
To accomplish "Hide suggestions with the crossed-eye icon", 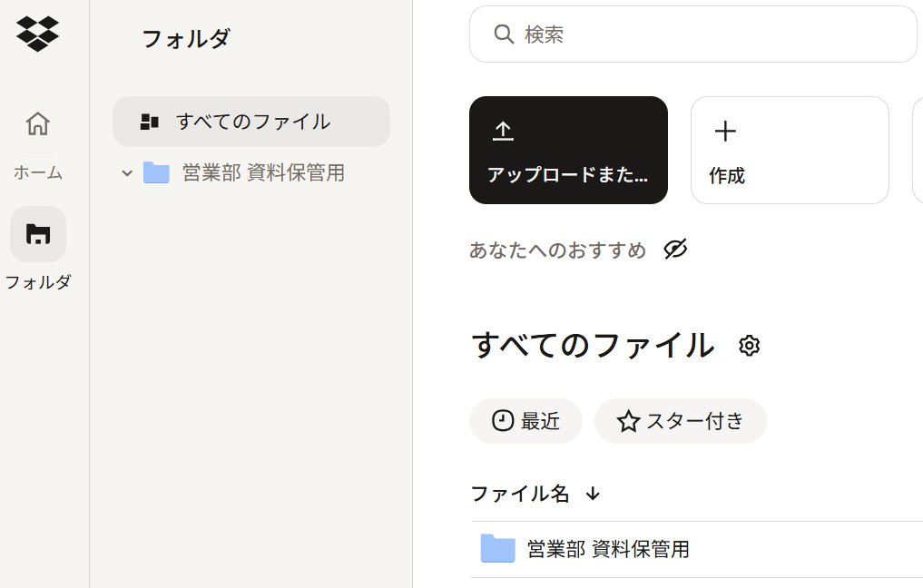I will pos(675,250).
